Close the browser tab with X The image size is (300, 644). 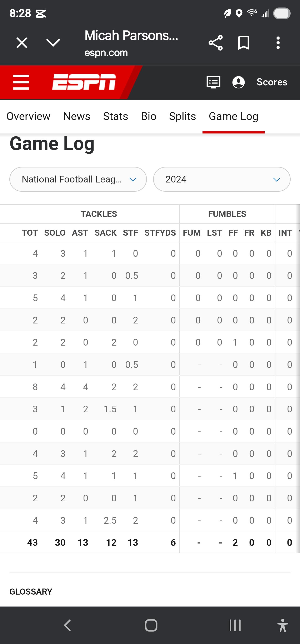(x=22, y=43)
